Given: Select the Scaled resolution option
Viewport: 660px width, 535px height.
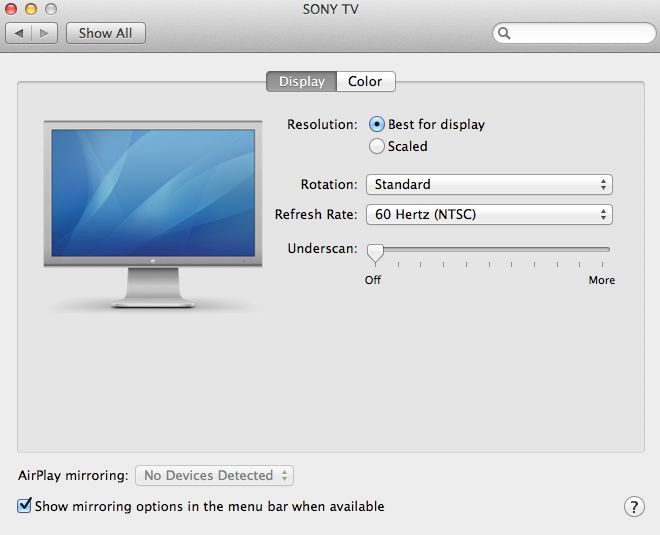Looking at the screenshot, I should coord(376,146).
